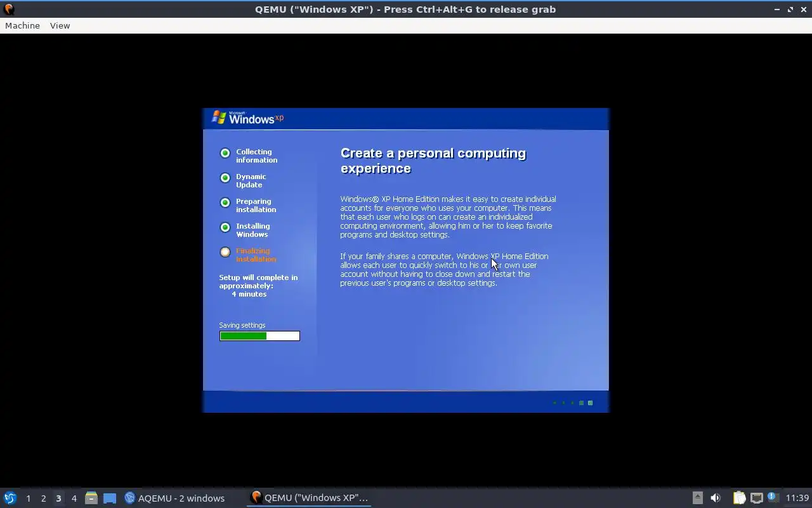Open the blue notification alert tray icon
The height and width of the screenshot is (508, 812).
coord(772,497)
